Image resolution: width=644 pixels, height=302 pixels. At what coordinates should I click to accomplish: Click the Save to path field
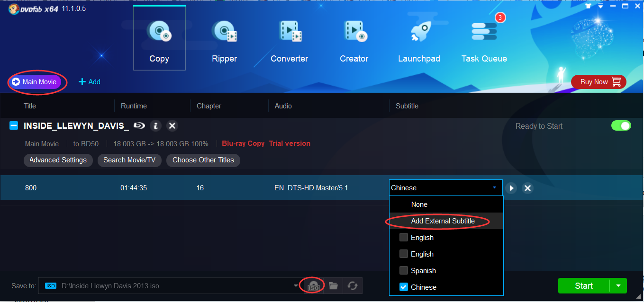point(171,285)
